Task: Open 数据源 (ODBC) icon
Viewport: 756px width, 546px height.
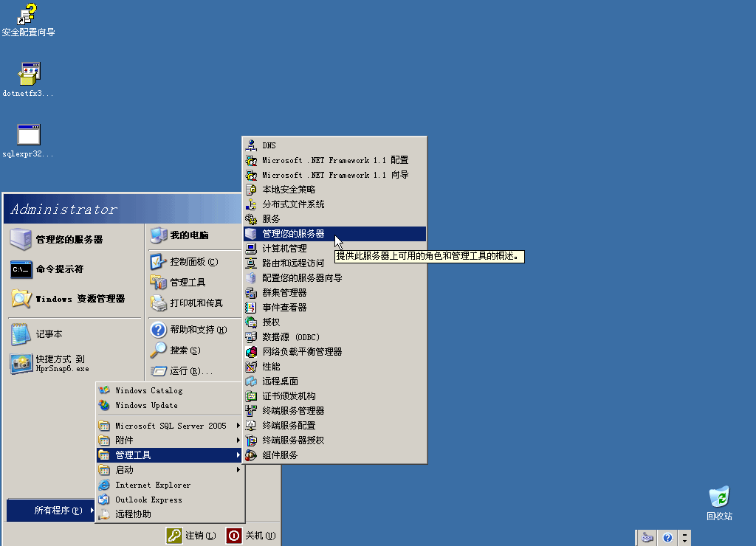Action: [251, 337]
